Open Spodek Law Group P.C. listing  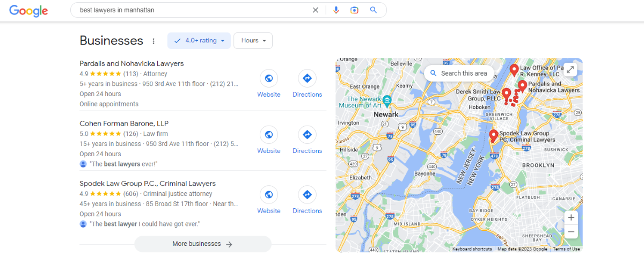click(148, 184)
